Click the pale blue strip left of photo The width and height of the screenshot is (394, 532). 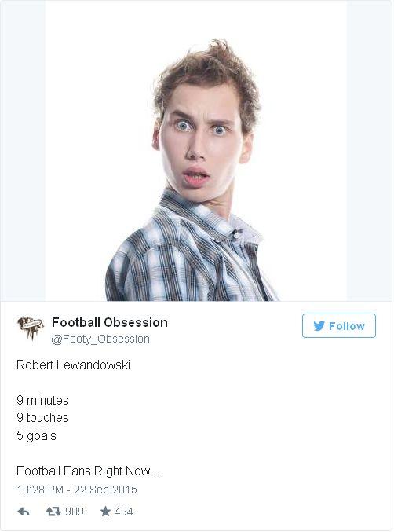click(23, 151)
